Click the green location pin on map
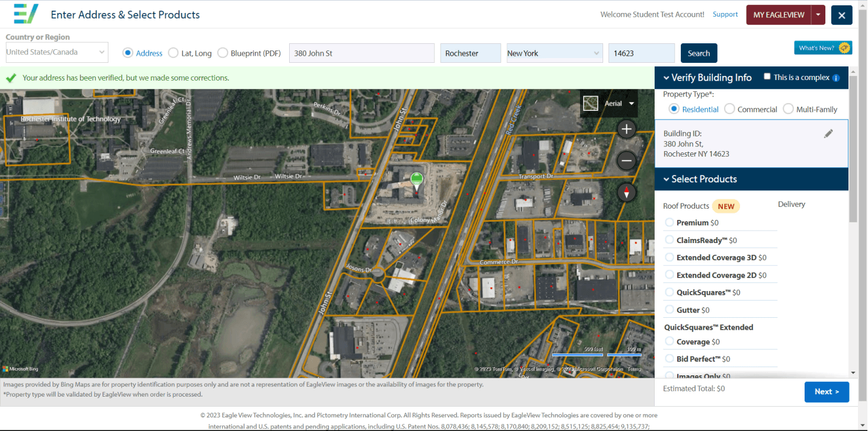This screenshot has height=431, width=868. coord(417,181)
